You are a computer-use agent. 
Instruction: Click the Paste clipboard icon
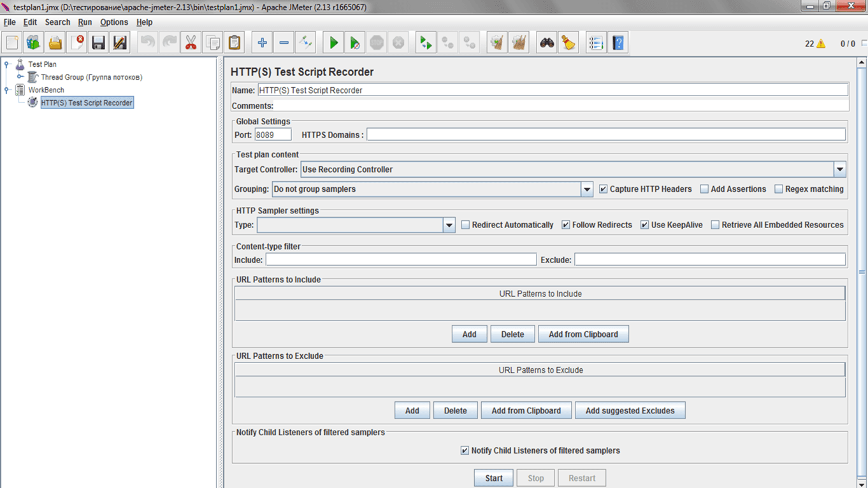click(235, 43)
